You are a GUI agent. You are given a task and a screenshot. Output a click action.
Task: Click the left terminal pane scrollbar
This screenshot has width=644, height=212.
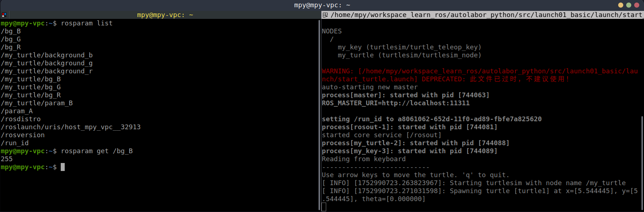tap(319, 109)
